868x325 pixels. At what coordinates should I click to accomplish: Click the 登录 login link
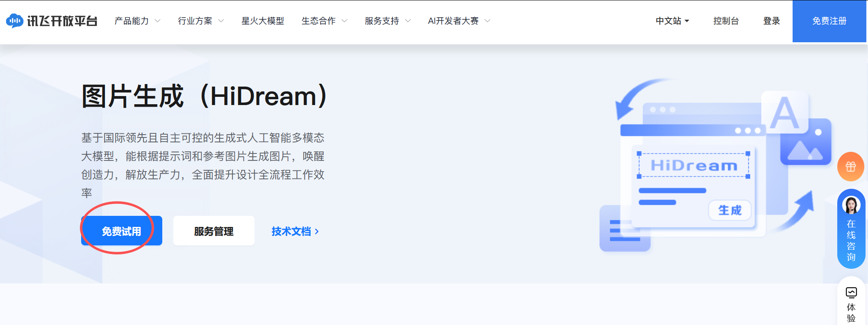(x=771, y=21)
